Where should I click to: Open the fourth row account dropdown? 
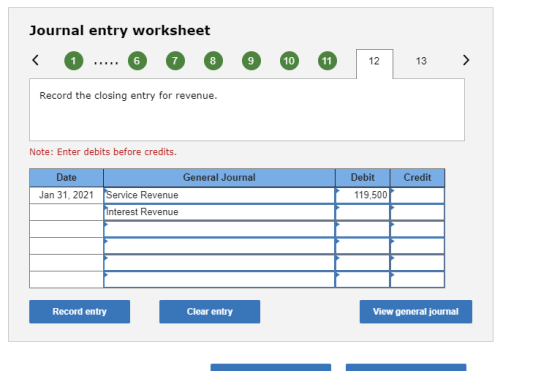[x=219, y=246]
